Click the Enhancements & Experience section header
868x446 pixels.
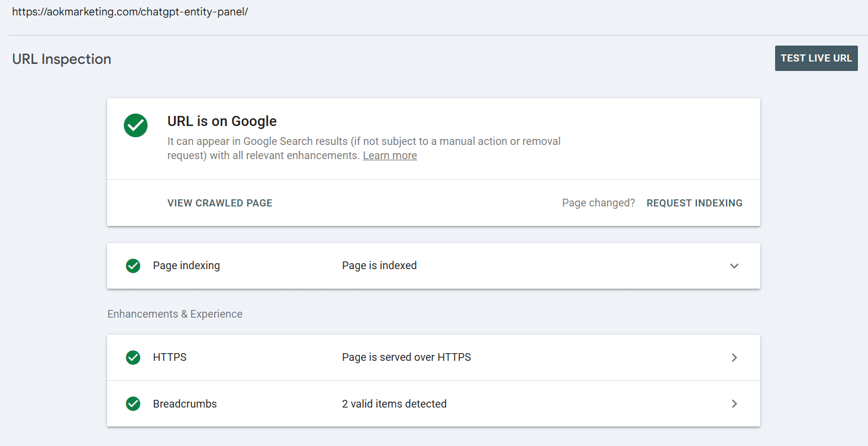point(175,314)
